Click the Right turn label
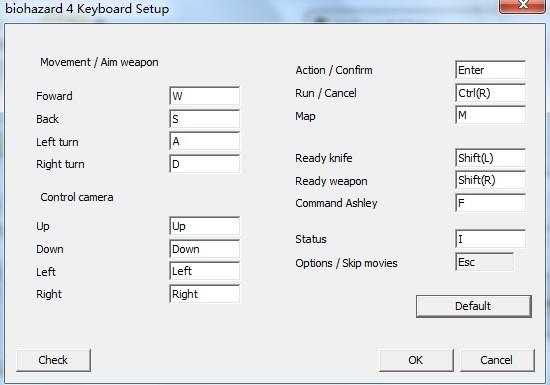Image resolution: width=550 pixels, height=385 pixels. point(60,164)
